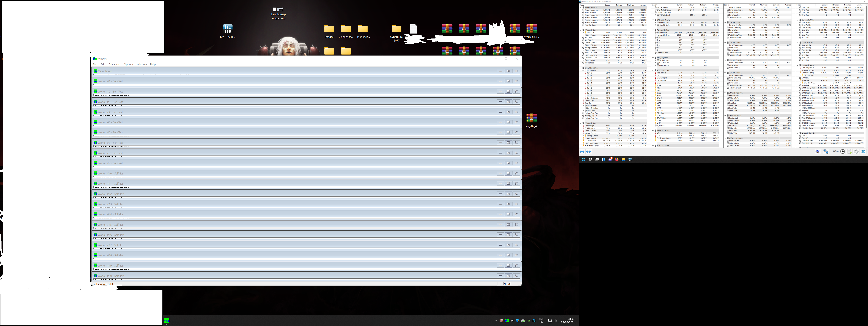The image size is (868, 326).
Task: Select Motherboard temperature row
Action: point(687,73)
